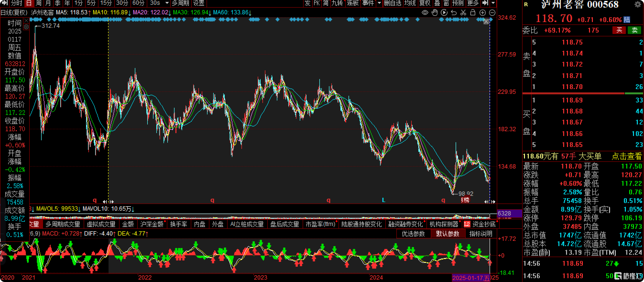This screenshot has height=282, width=644.
Task: Select the 多周期成交量 indicator tab
Action: [x=63, y=224]
